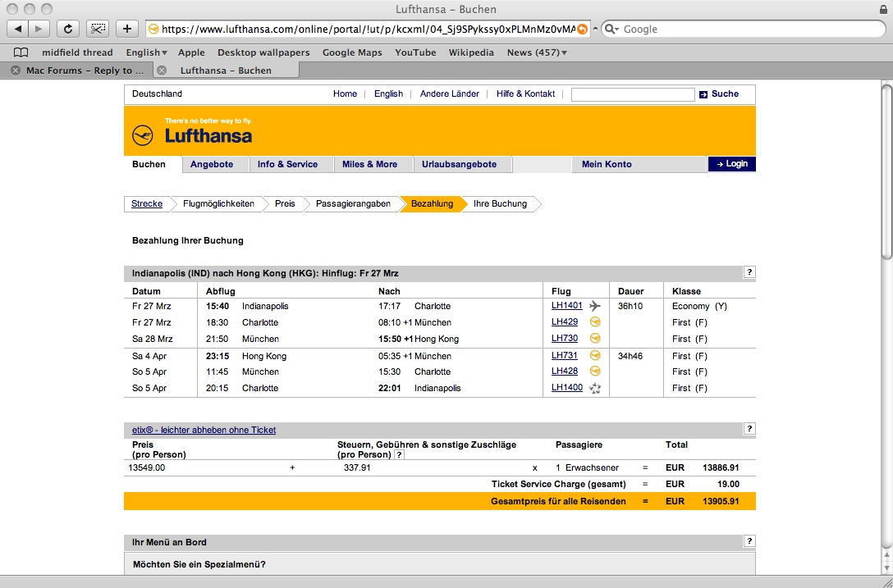Click the Möchten Sie ein Spezialmenü? heading
Screen dimensions: 893x588
[x=199, y=565]
